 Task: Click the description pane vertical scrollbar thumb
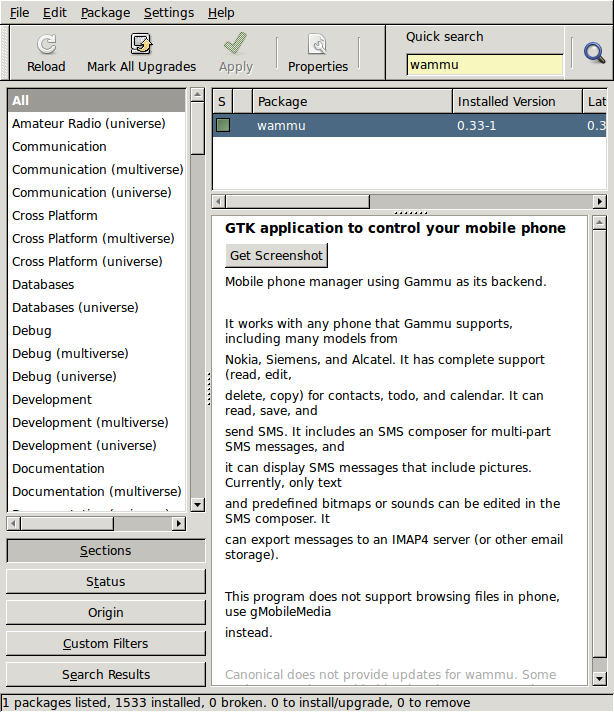point(599,443)
